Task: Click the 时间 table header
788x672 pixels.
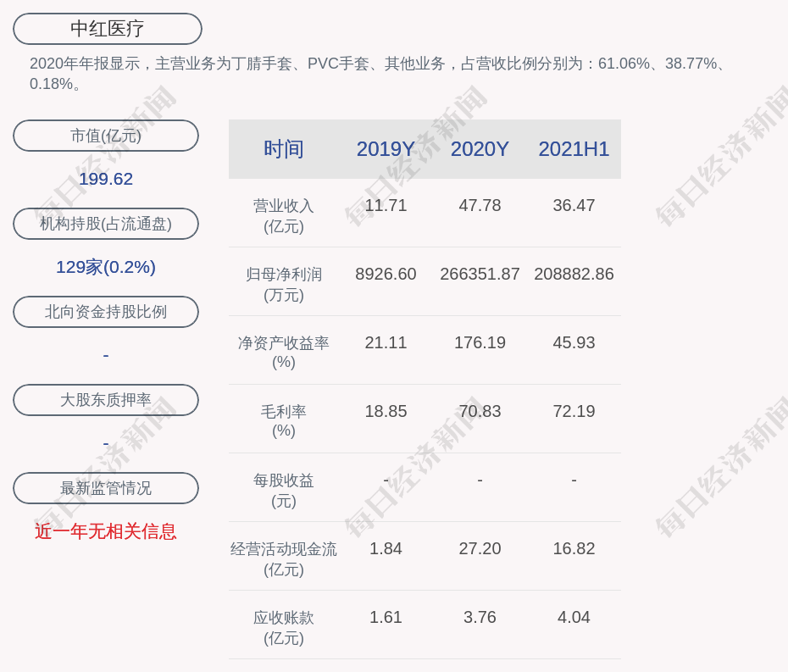Action: (x=284, y=149)
